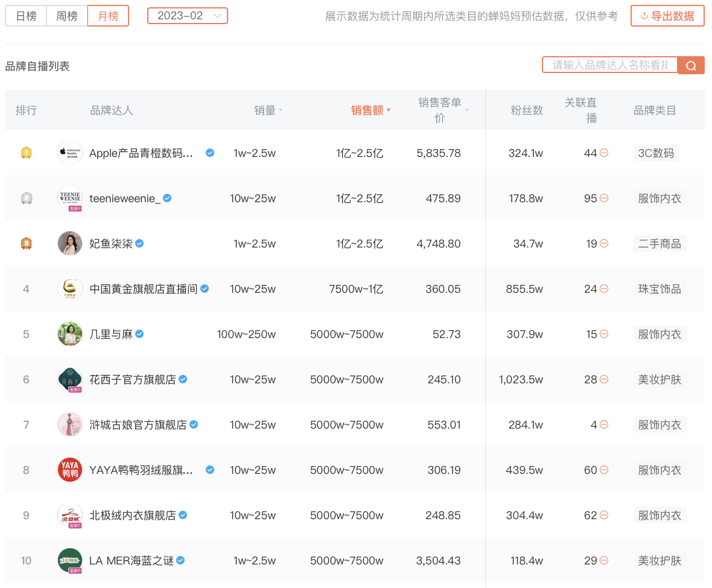Open the 2023-02 month dropdown

point(188,16)
